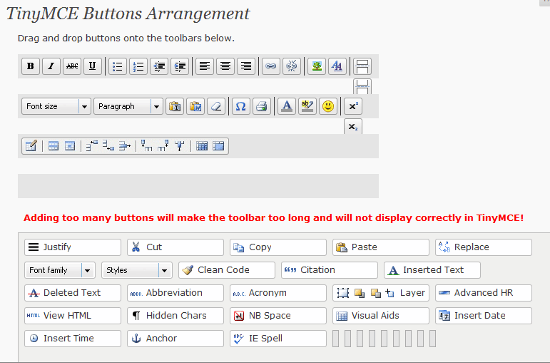Select the Citation button

point(329,270)
